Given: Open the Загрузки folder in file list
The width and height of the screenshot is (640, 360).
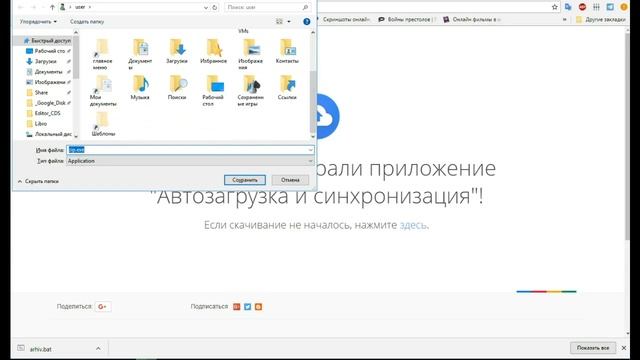Looking at the screenshot, I should pos(177,51).
